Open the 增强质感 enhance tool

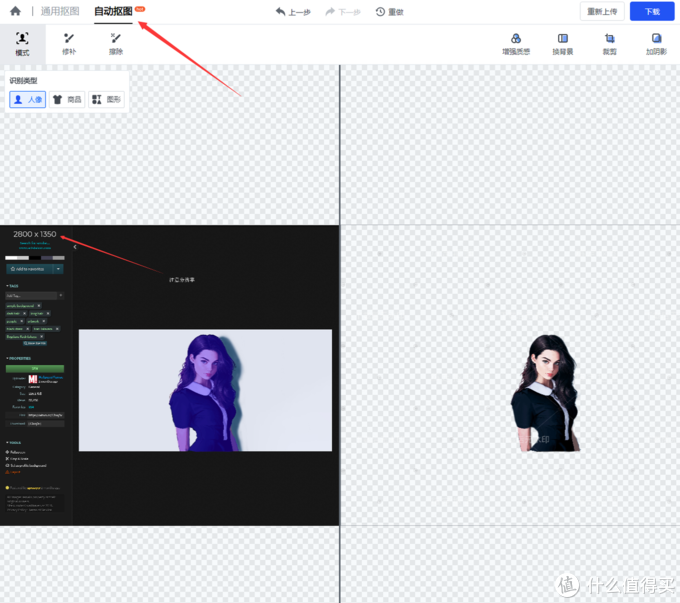point(516,43)
